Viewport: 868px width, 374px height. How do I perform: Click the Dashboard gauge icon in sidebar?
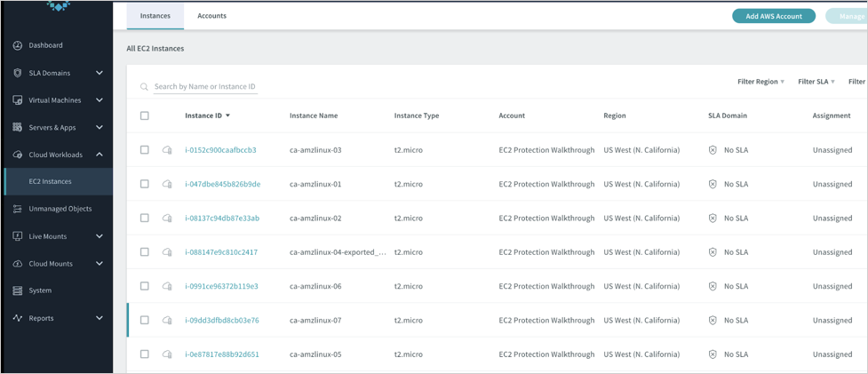click(x=17, y=45)
